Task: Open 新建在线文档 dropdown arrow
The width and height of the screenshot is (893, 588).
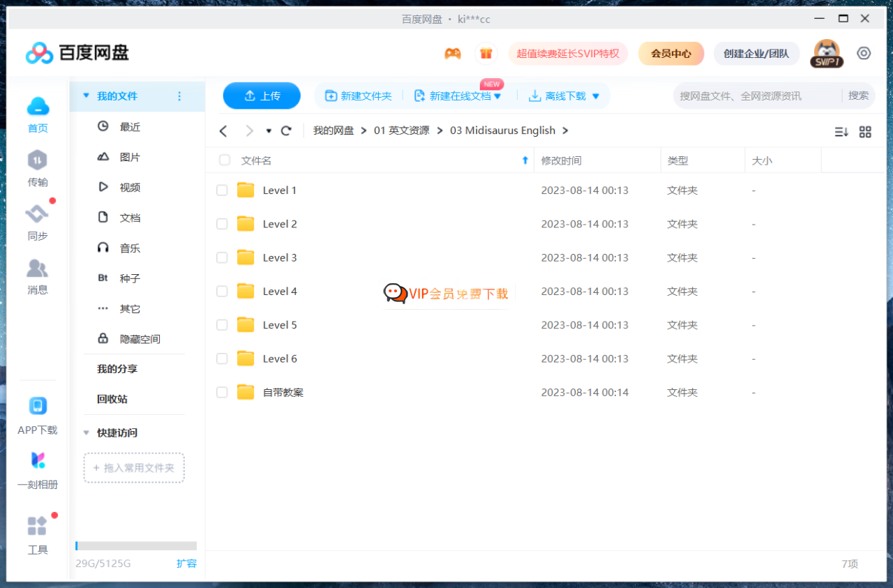Action: 498,96
